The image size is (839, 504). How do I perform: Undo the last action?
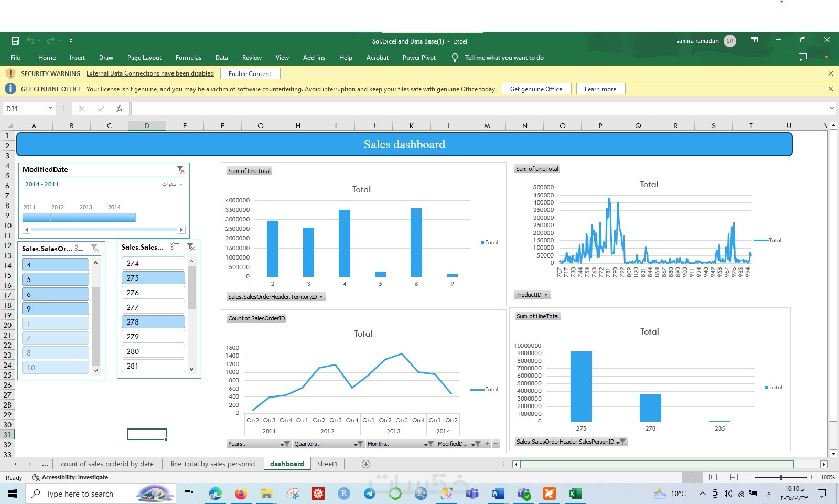[x=30, y=41]
